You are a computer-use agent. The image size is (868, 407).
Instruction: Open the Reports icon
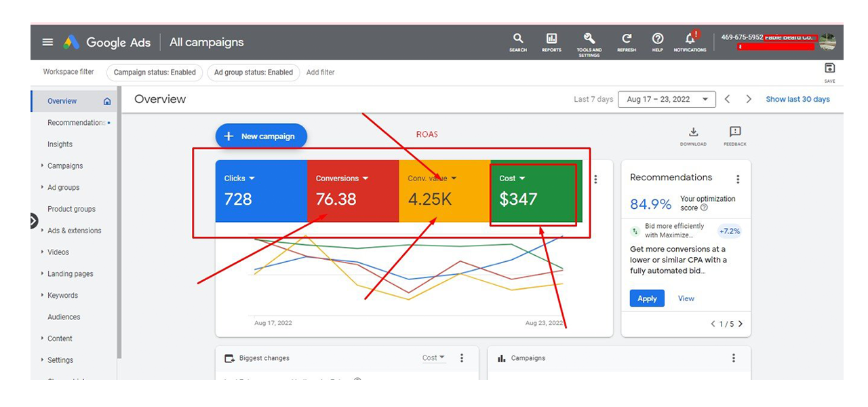[x=551, y=39]
